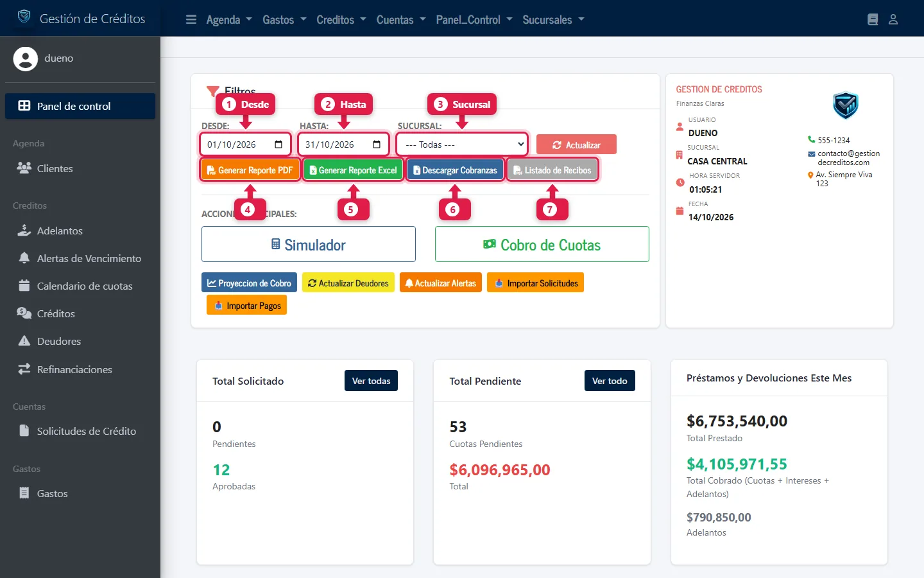The width and height of the screenshot is (924, 578).
Task: Open the Sucursal 'Todas' select box
Action: click(463, 144)
